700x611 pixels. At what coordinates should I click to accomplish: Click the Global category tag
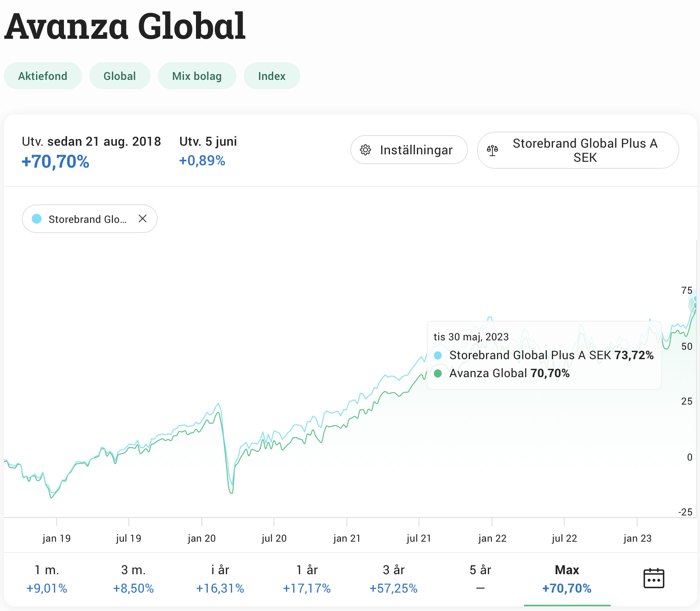pyautogui.click(x=120, y=76)
